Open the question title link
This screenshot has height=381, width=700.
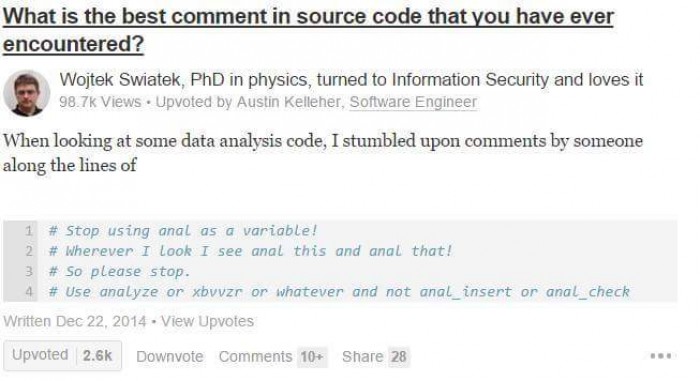click(308, 30)
